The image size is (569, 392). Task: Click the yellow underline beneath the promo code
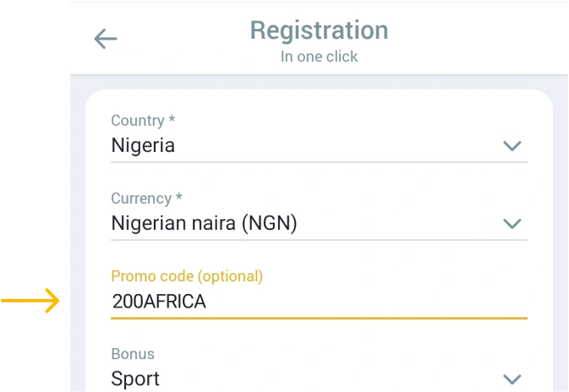pos(319,318)
